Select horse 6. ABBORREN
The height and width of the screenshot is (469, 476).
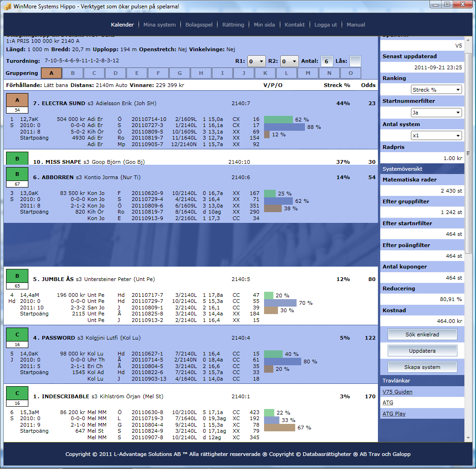coord(53,177)
